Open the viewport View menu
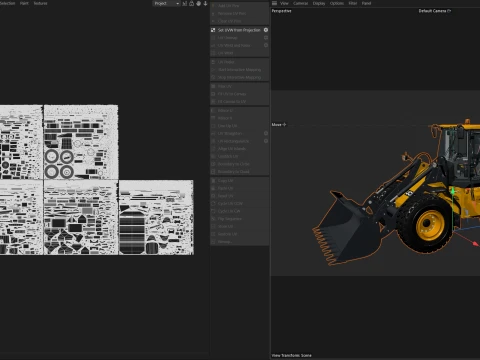480x360 pixels. (284, 3)
